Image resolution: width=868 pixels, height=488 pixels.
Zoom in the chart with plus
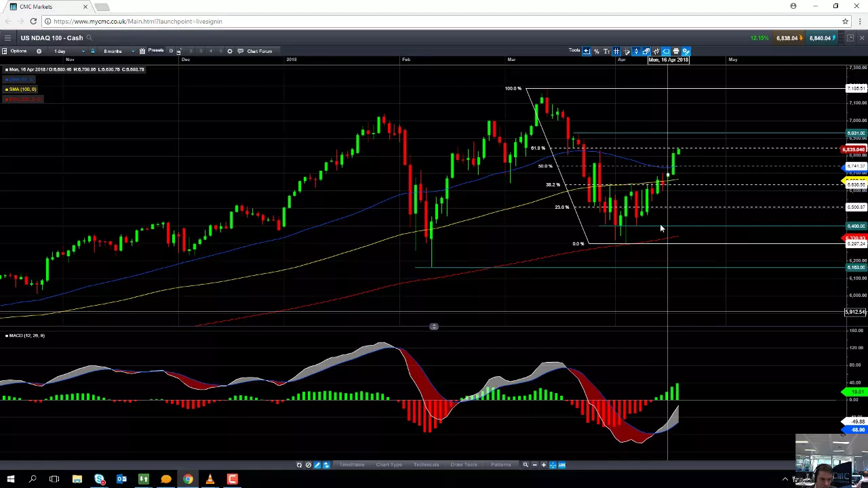(x=543, y=465)
